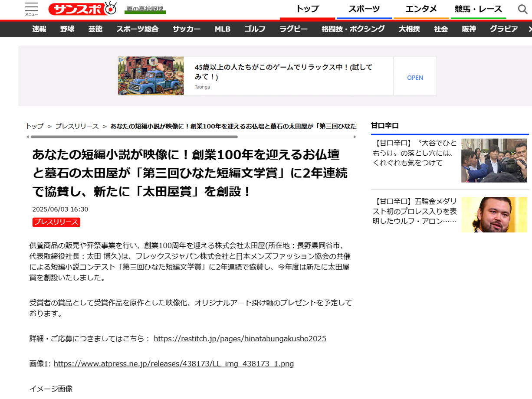
Task: Click the OPEN button on the ad
Action: click(415, 78)
